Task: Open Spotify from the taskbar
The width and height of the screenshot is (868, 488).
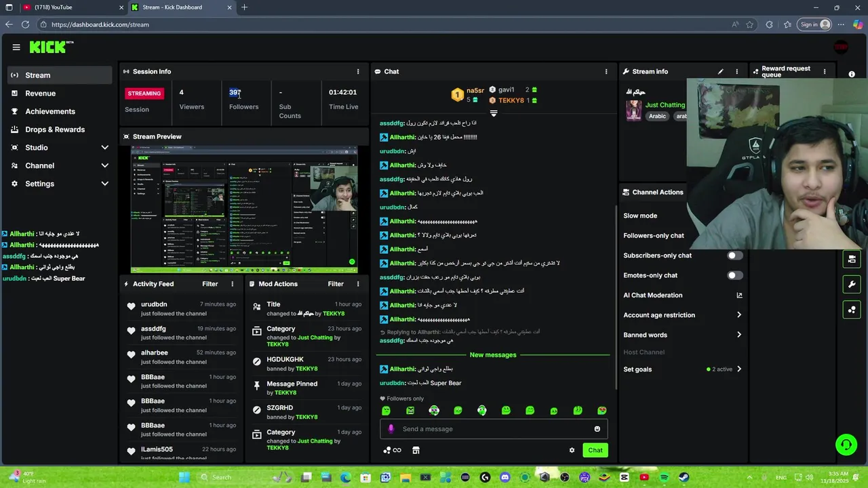Action: click(x=664, y=477)
